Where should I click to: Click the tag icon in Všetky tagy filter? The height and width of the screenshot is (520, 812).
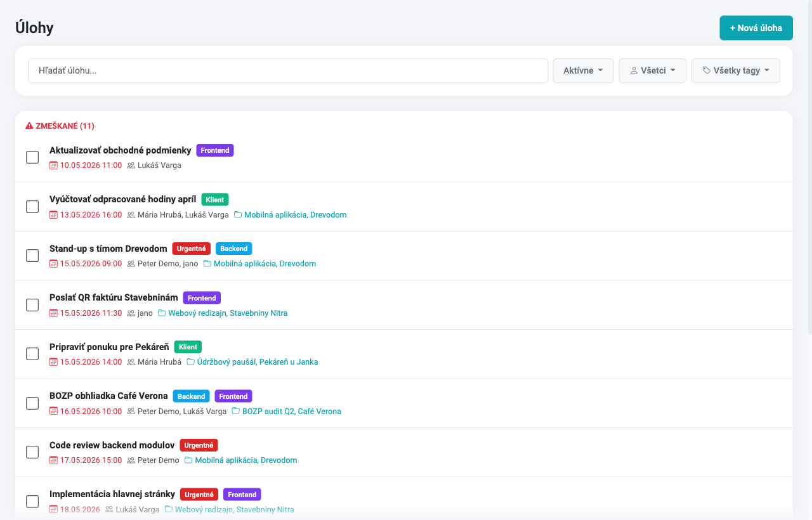click(707, 70)
